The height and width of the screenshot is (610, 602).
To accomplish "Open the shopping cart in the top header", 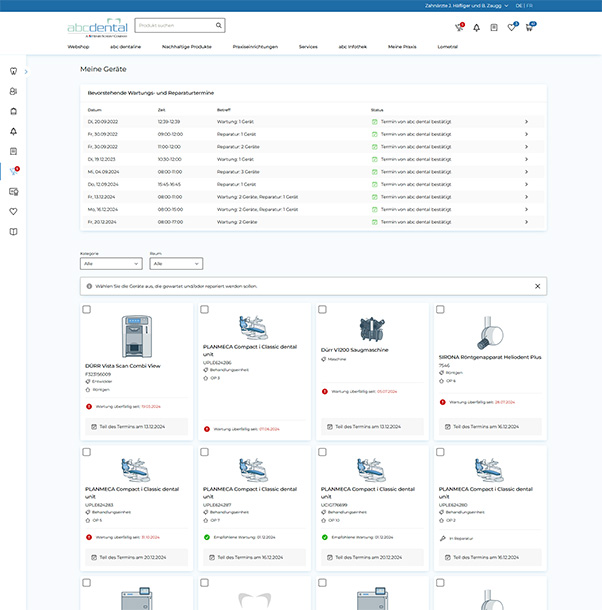I will [529, 27].
